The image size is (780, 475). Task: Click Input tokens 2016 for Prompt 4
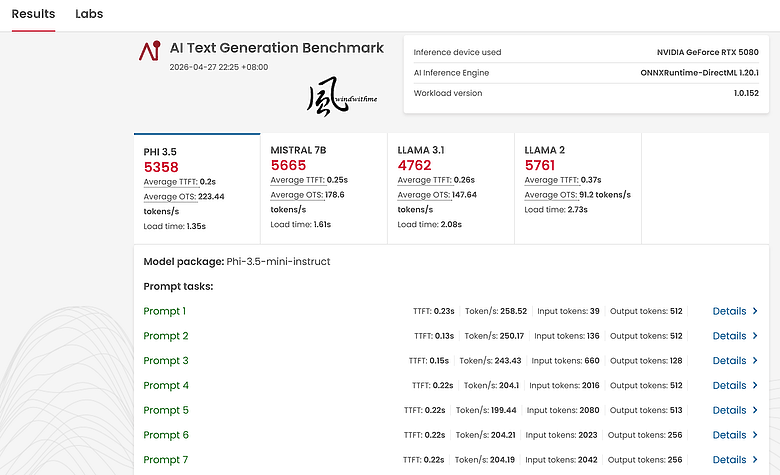pos(564,385)
